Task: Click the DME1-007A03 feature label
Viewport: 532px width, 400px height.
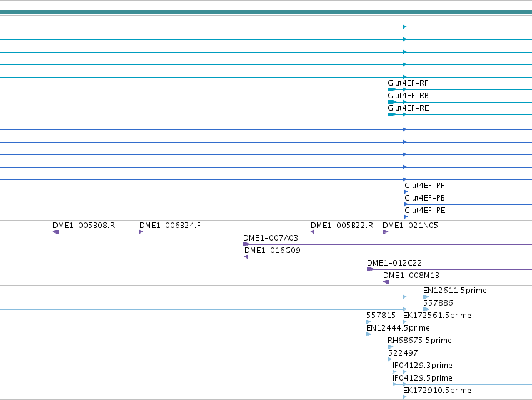Action: [x=271, y=238]
